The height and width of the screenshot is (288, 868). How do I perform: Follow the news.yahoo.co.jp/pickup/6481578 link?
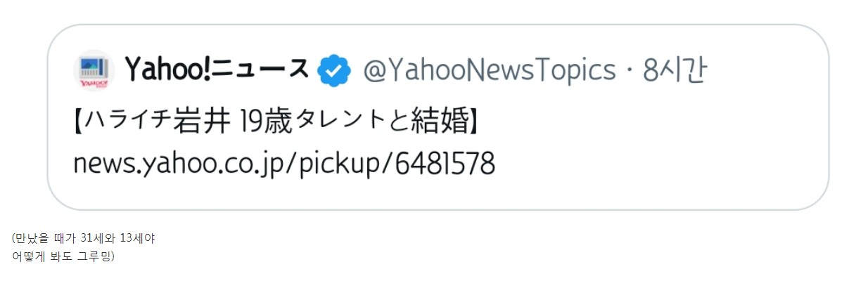(284, 164)
